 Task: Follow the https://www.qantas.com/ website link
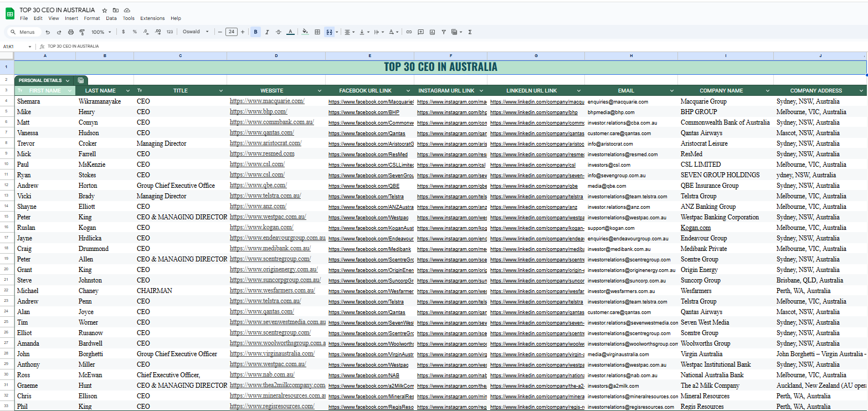tap(262, 132)
